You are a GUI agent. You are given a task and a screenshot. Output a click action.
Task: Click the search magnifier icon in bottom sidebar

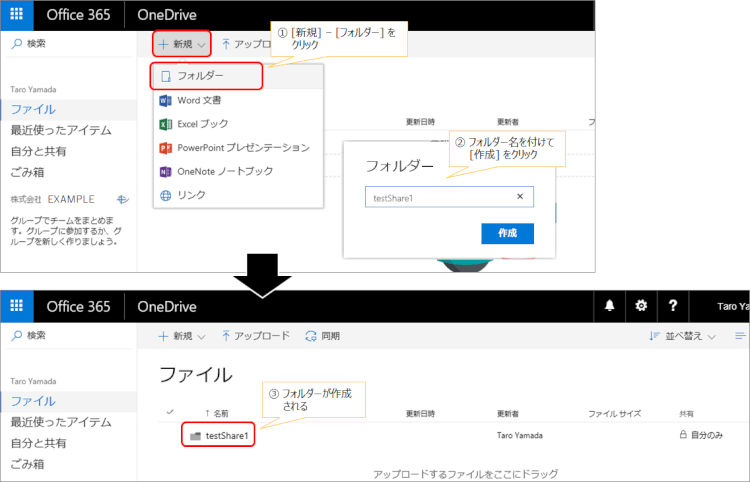pos(16,335)
